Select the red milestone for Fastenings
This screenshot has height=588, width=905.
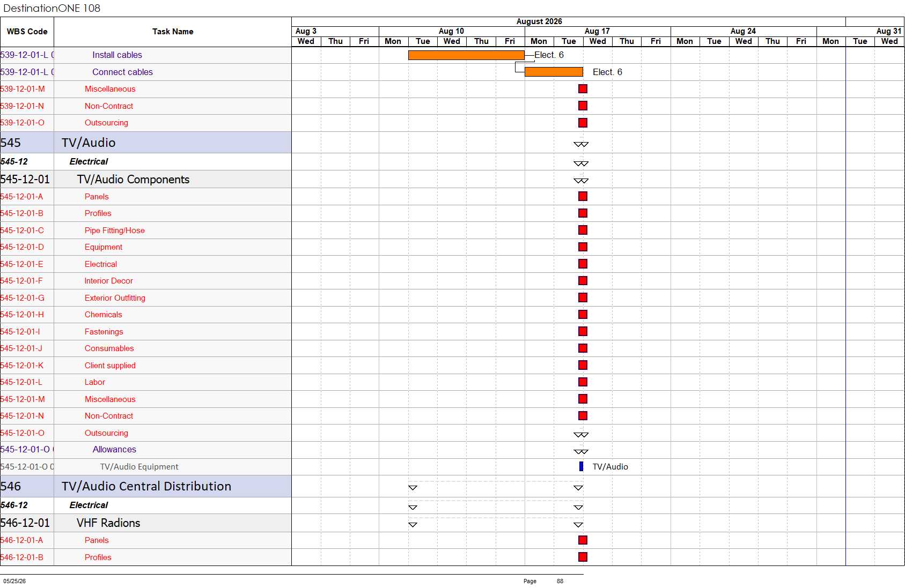point(583,331)
